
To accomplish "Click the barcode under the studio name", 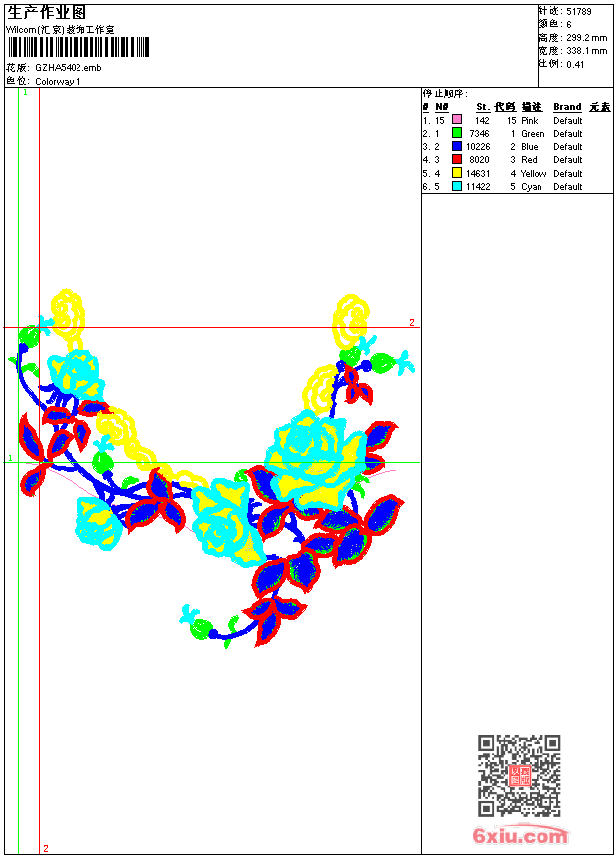I will (x=78, y=47).
